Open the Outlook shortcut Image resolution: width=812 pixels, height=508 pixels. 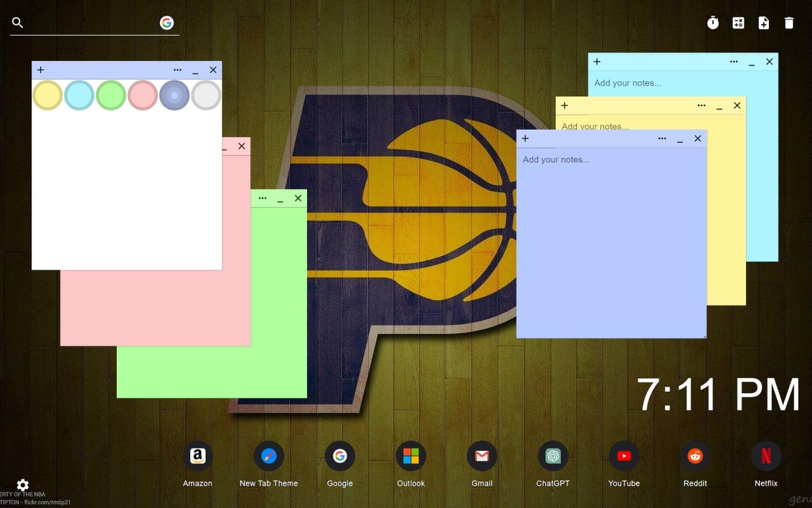point(411,456)
